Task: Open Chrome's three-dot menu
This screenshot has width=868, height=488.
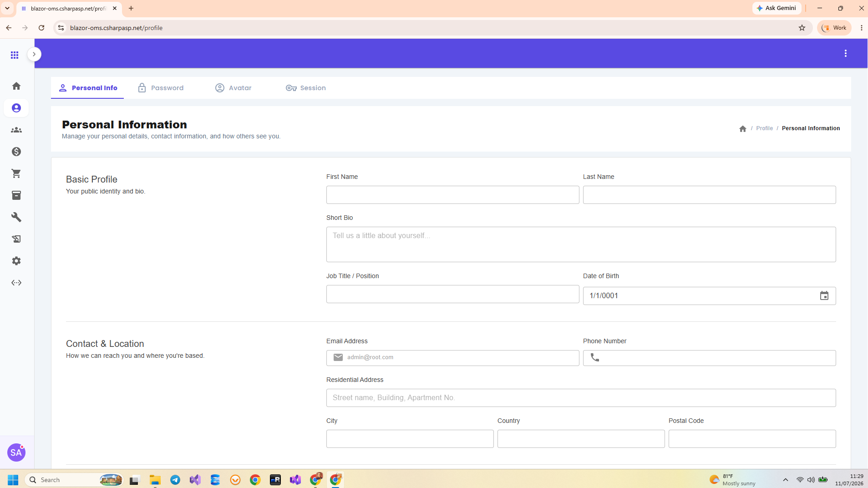Action: pos(861,28)
